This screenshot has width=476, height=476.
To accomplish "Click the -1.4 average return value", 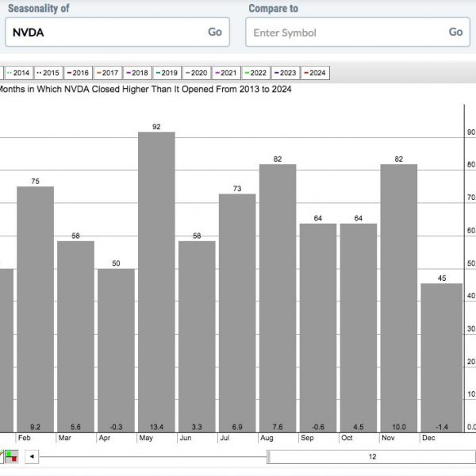I will pyautogui.click(x=442, y=427).
